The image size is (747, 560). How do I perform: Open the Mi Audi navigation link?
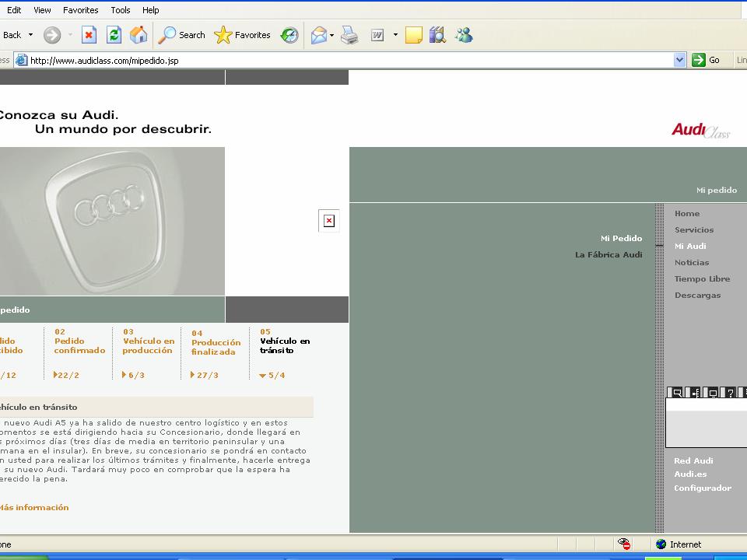[690, 247]
